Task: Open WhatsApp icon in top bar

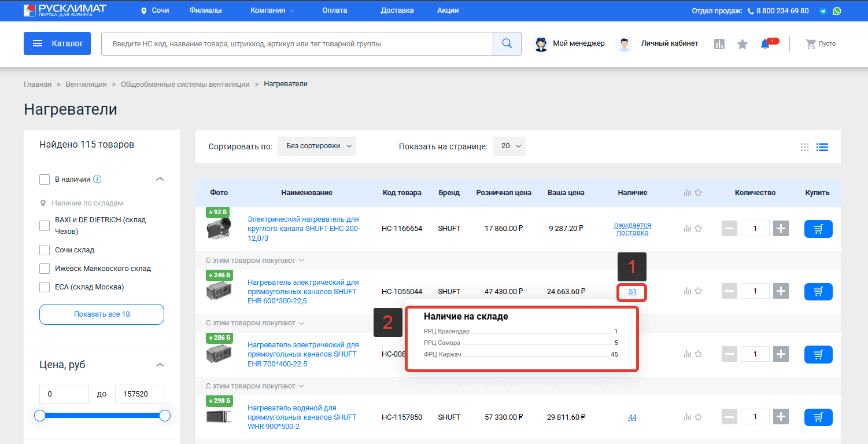Action: pyautogui.click(x=837, y=11)
